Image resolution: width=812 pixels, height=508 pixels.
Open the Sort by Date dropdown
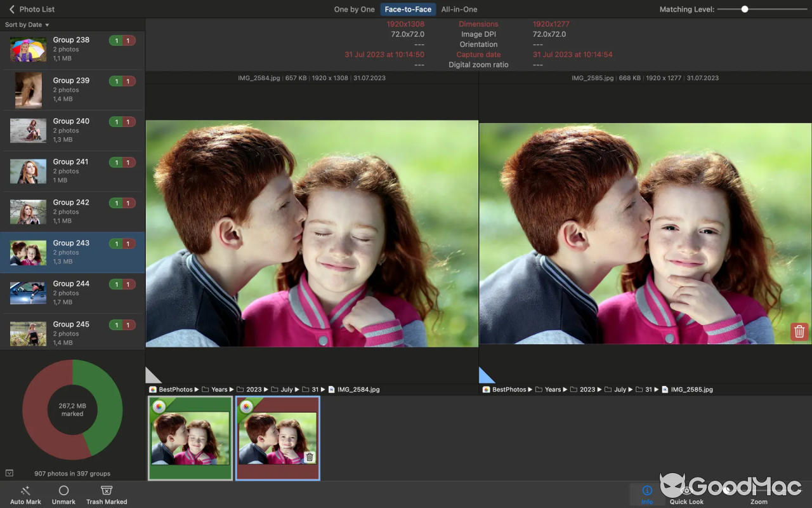[27, 24]
